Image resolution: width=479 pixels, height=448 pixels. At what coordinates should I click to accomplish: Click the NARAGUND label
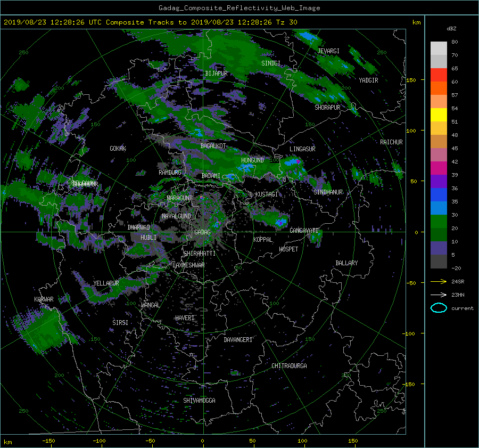click(180, 198)
